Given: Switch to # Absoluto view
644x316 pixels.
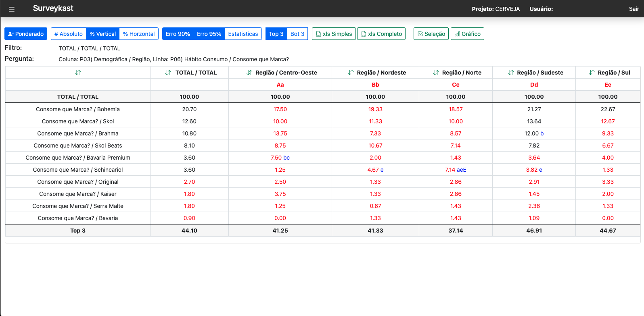Looking at the screenshot, I should tap(69, 34).
